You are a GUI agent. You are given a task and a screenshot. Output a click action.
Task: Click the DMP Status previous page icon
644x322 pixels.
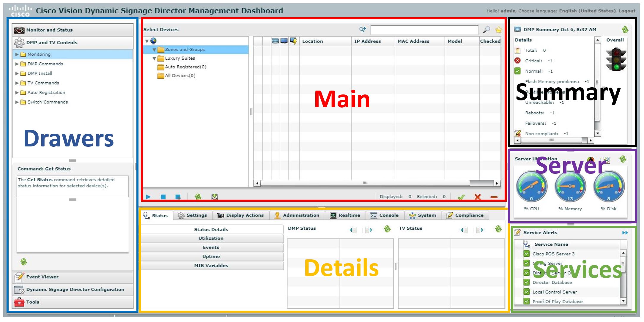353,230
